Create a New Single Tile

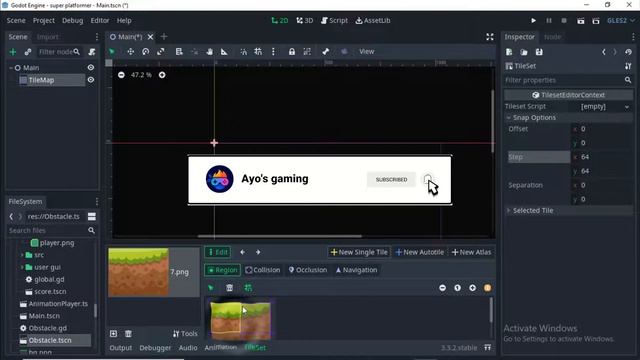(x=359, y=252)
